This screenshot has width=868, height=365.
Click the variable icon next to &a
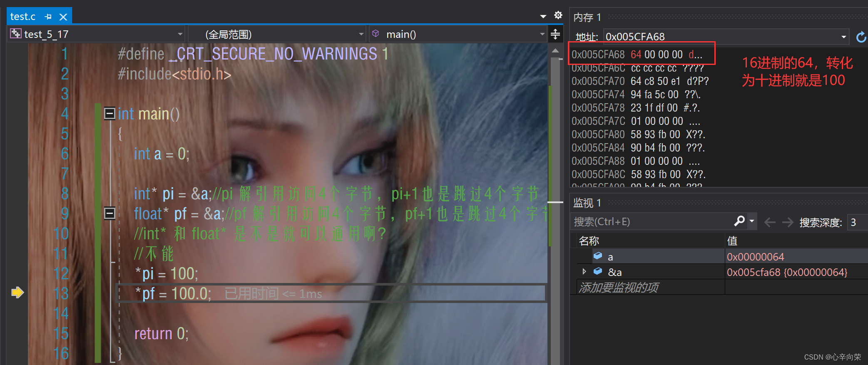pos(598,271)
